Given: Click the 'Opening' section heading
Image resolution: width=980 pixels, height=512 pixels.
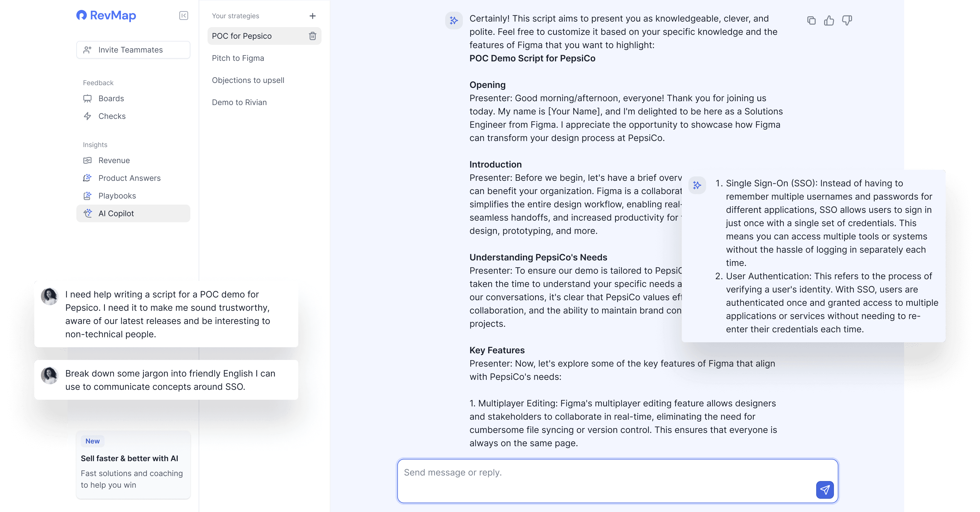Looking at the screenshot, I should 487,85.
